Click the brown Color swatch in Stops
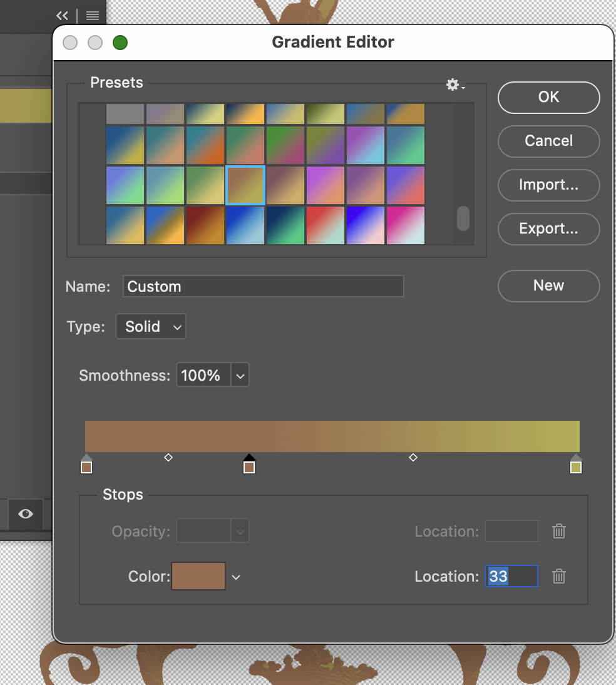The image size is (616, 685). [198, 576]
